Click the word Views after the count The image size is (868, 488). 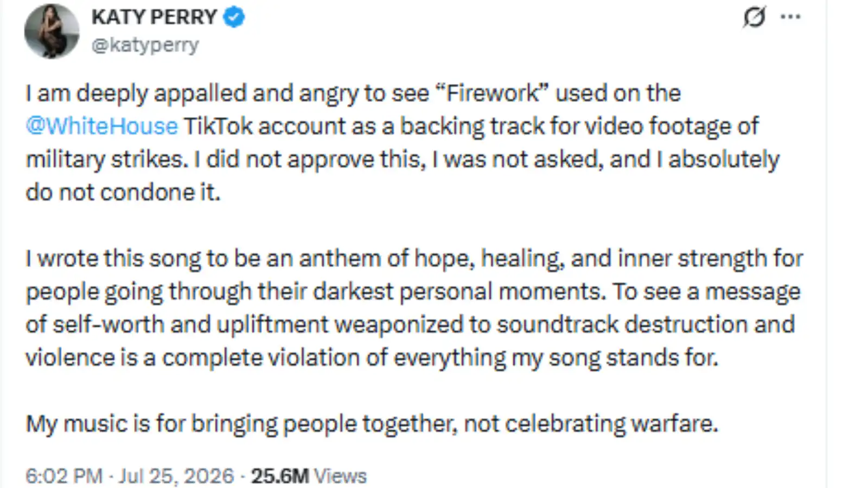[341, 476]
